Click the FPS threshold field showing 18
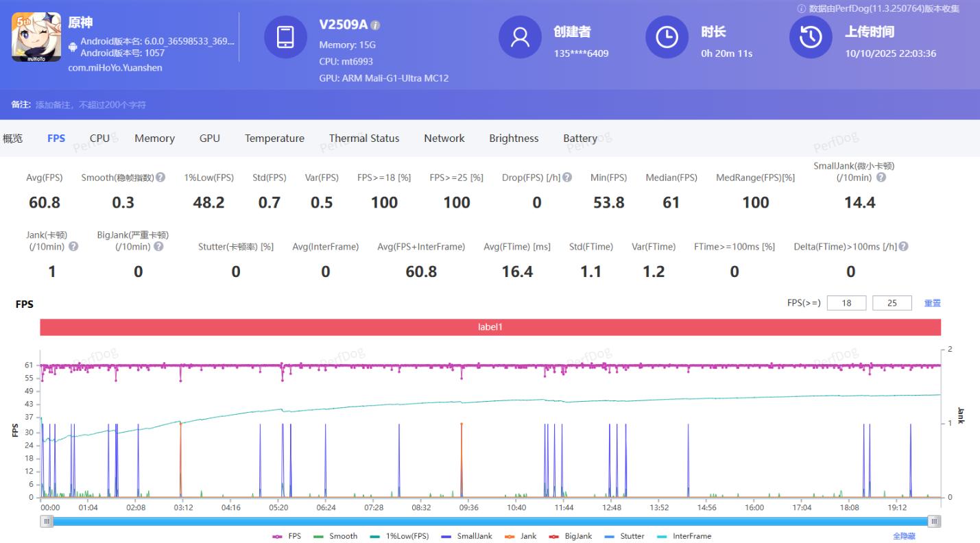 (846, 303)
